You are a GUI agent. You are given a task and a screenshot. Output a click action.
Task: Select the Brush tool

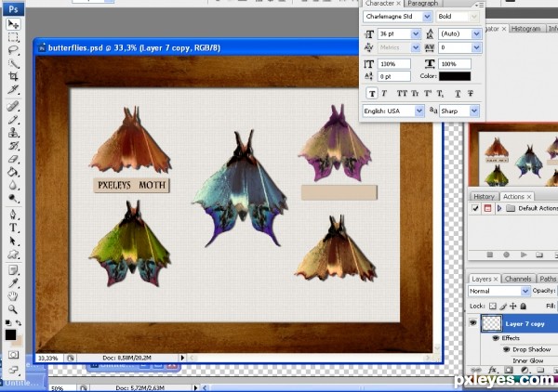point(13,120)
